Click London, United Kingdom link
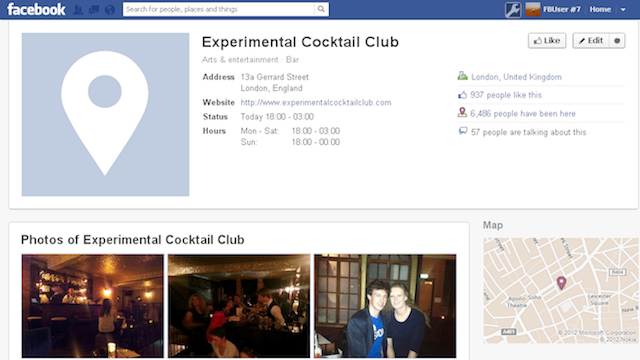Screen dimensions: 640x360 click(x=516, y=77)
